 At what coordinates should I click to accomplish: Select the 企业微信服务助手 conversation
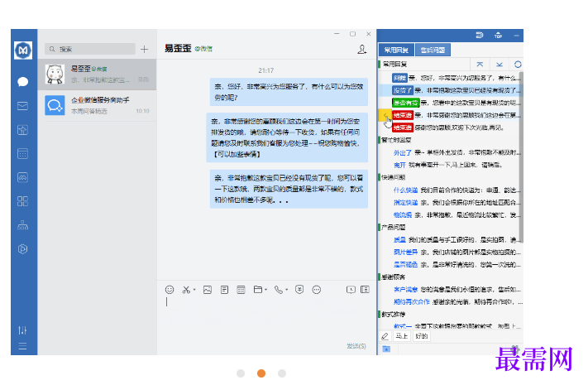coord(97,105)
